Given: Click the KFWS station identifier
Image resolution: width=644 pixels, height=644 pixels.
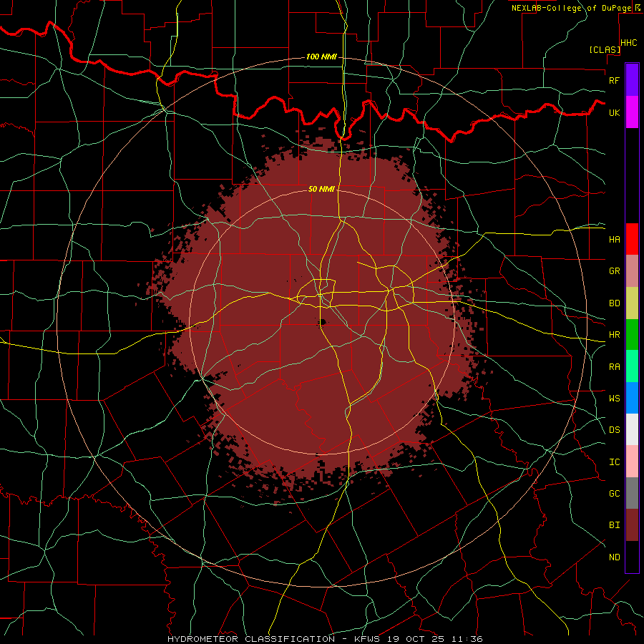Looking at the screenshot, I should [366, 639].
